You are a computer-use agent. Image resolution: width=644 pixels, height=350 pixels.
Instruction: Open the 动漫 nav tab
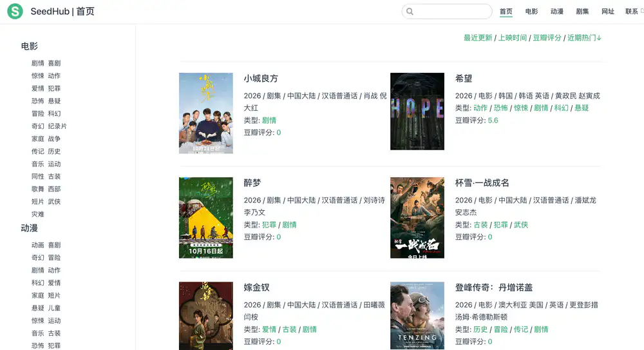(x=557, y=12)
